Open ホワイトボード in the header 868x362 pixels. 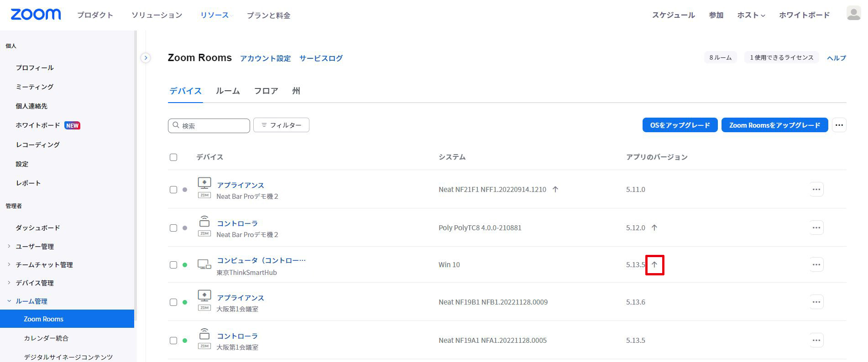[804, 15]
